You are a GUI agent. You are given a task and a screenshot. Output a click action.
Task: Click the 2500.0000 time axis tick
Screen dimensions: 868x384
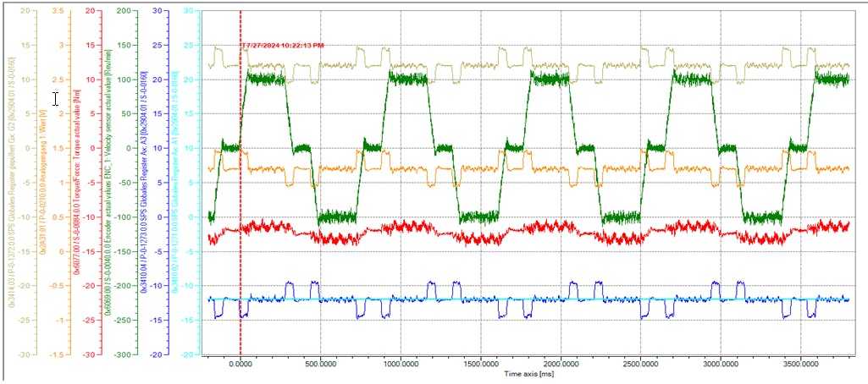(640, 363)
